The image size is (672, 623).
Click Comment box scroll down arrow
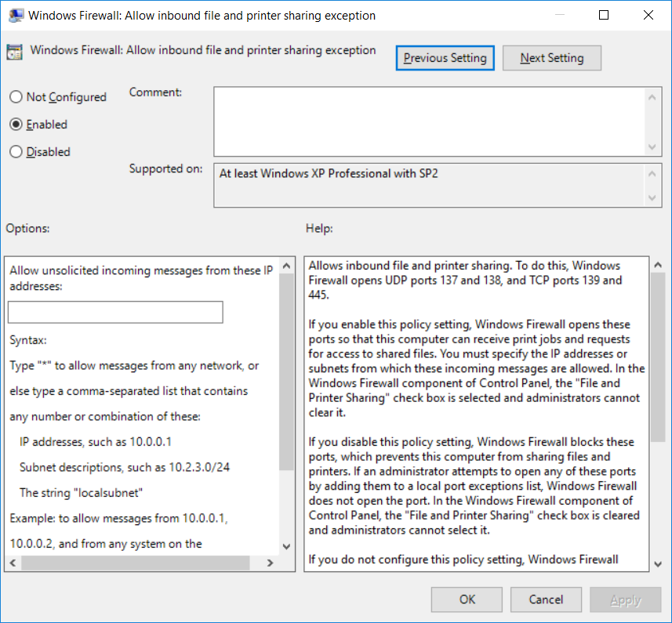tap(652, 147)
